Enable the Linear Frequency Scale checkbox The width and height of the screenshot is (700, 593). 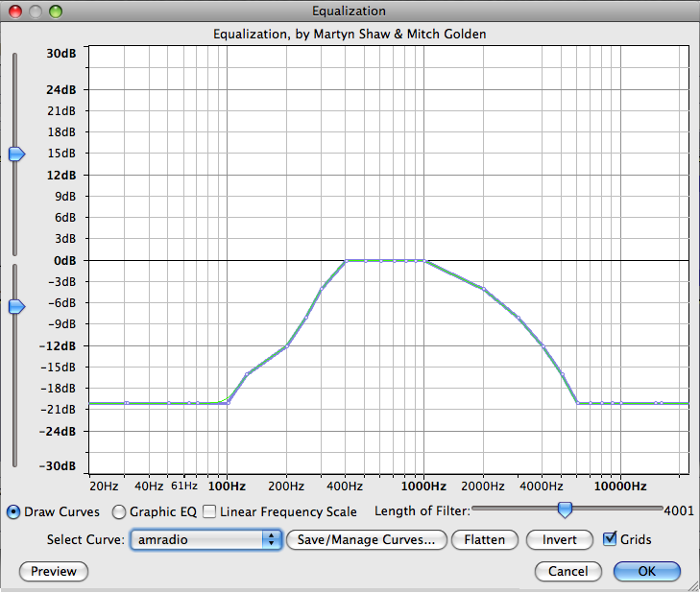pyautogui.click(x=210, y=512)
